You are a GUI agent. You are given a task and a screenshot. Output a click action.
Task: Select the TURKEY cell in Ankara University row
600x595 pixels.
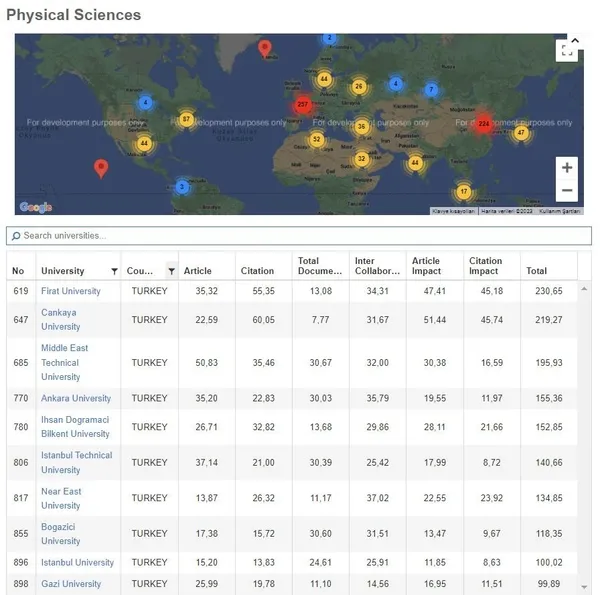149,398
